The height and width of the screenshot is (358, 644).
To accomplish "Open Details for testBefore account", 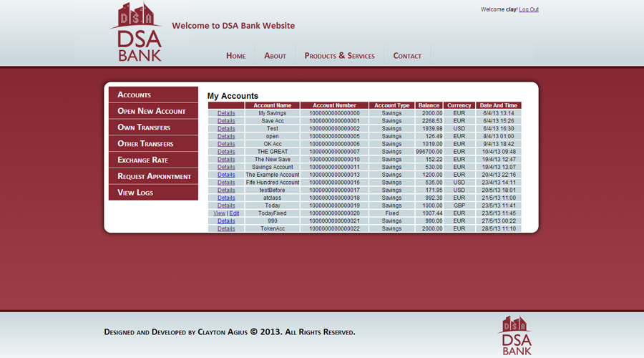I will [x=226, y=190].
